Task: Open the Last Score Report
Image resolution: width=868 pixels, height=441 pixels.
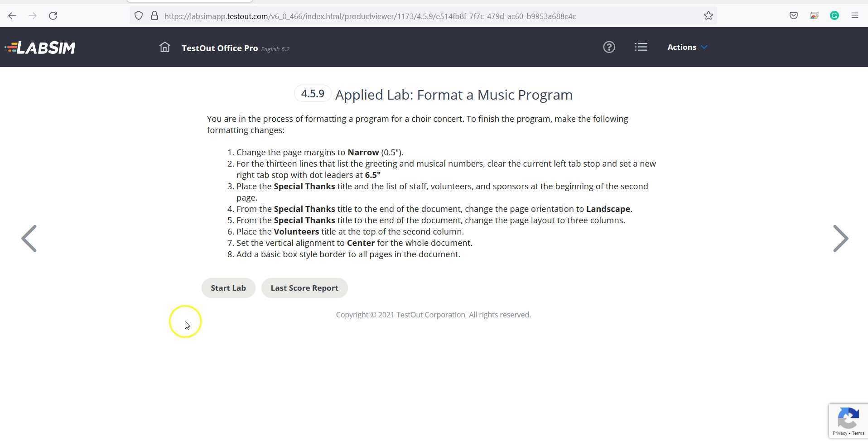Action: coord(304,288)
